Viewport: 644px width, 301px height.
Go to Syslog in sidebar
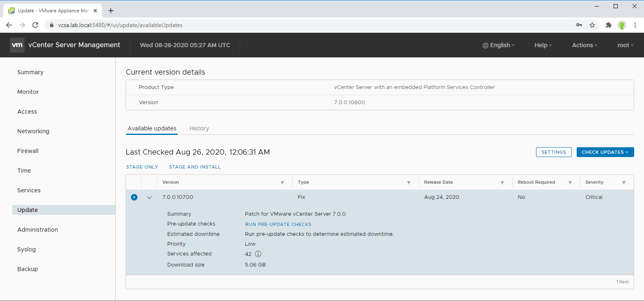26,249
